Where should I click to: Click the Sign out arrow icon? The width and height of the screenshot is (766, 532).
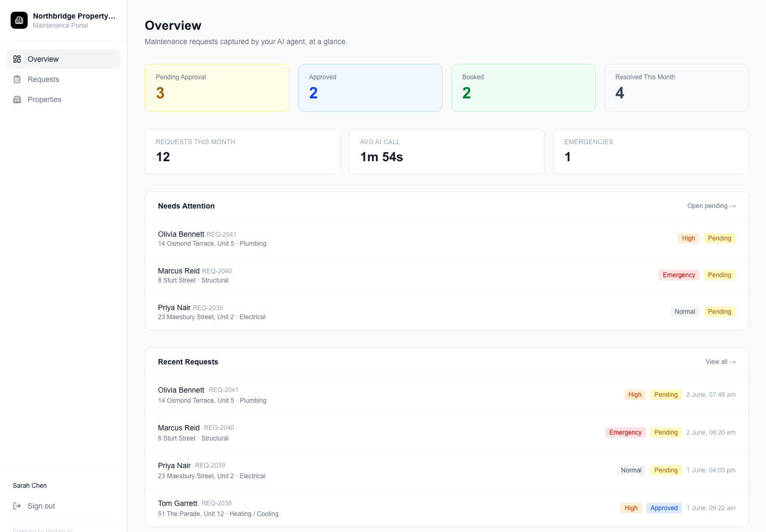(17, 506)
